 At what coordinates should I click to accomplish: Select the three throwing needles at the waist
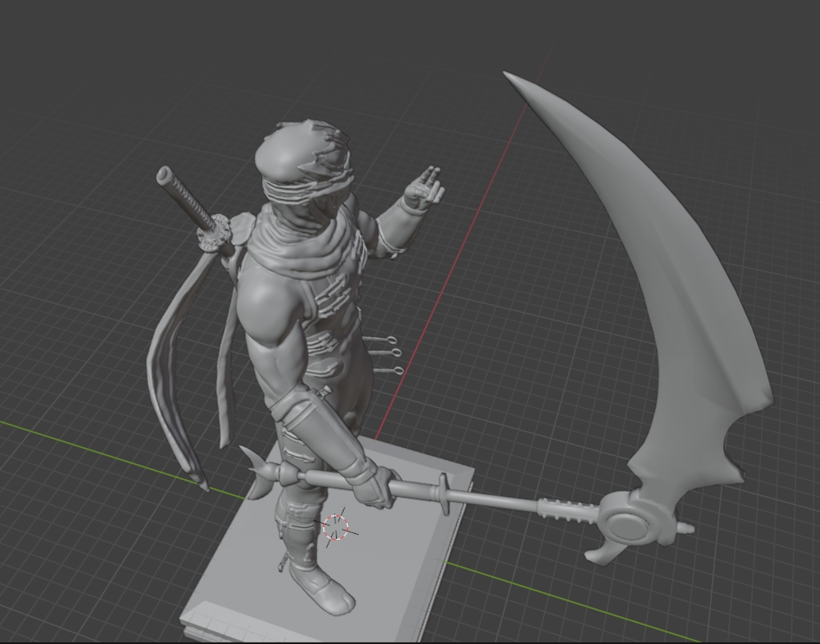click(383, 354)
